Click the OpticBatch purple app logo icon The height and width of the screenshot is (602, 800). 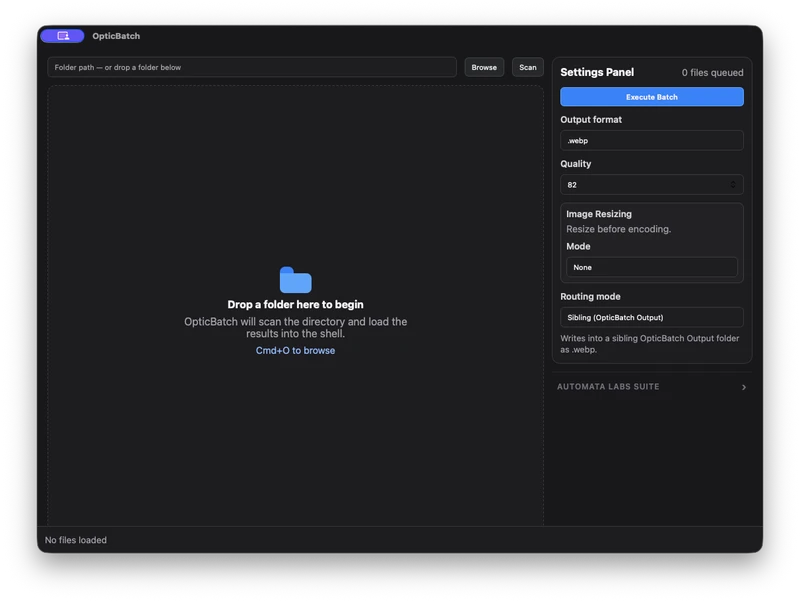click(x=62, y=36)
